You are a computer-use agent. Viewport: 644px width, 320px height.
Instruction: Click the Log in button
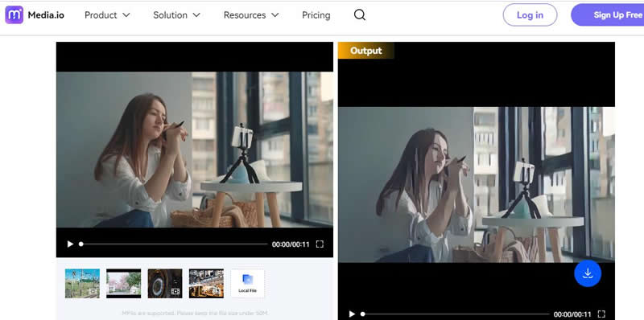tap(530, 15)
